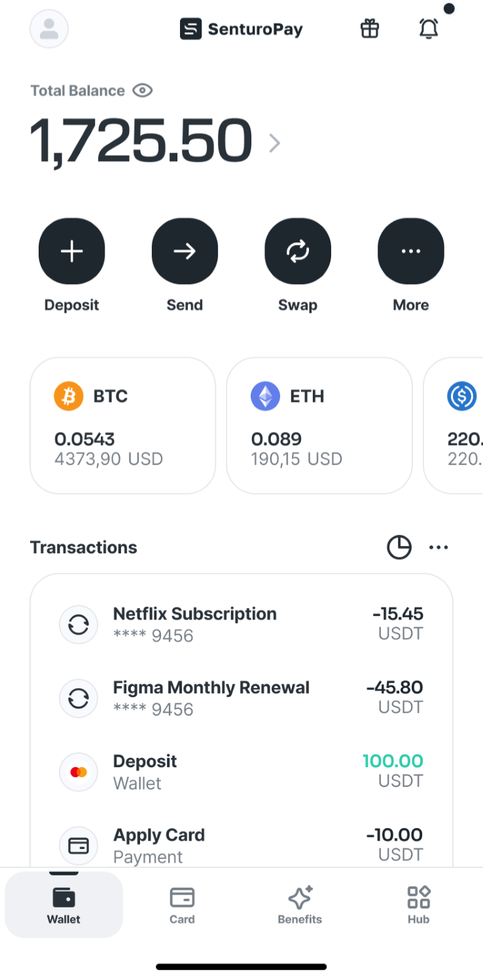Viewport: 483px width, 980px height.
Task: Open Transactions three-dot options menu
Action: coord(438,547)
